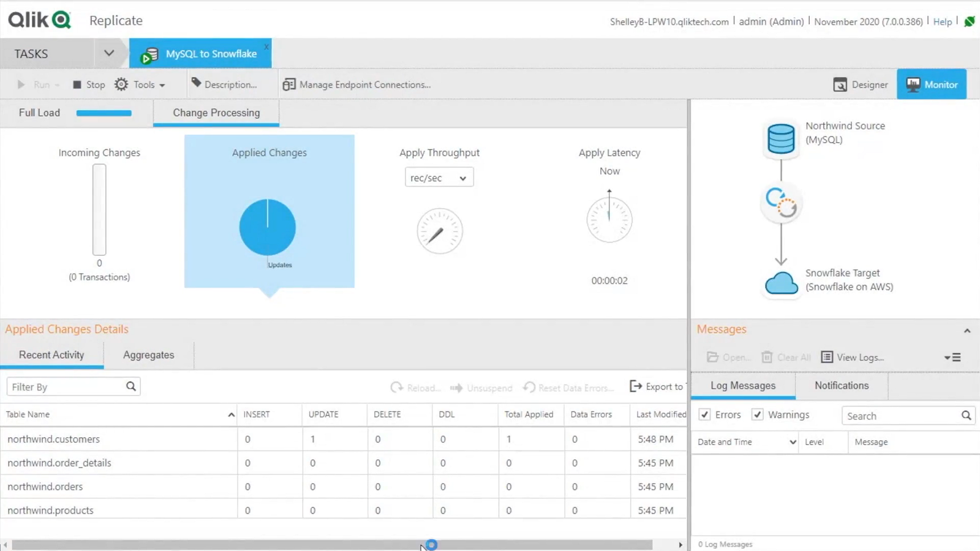Click the Snowflake Target cloud icon

pyautogui.click(x=781, y=283)
